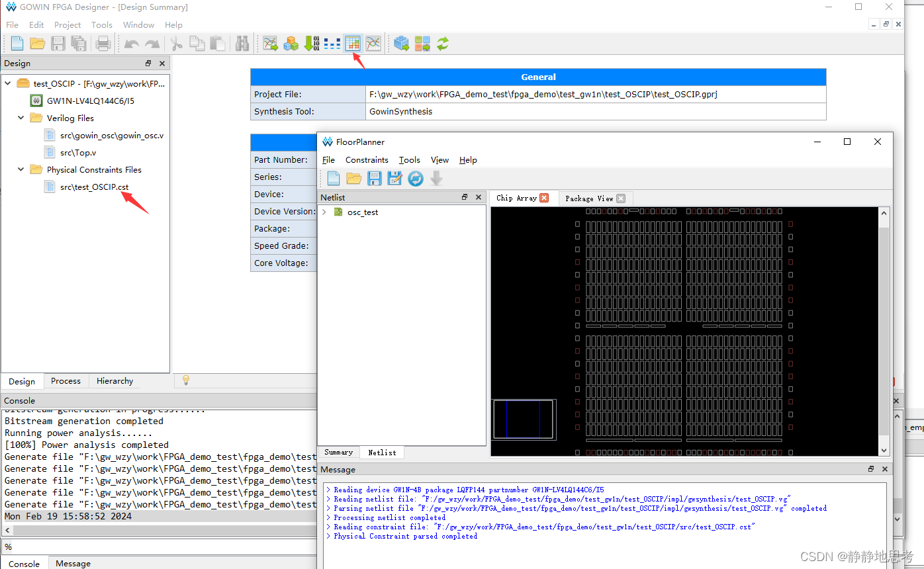Viewport: 924px width, 569px height.
Task: Click the chip overview minimap thumbnail
Action: [x=524, y=419]
